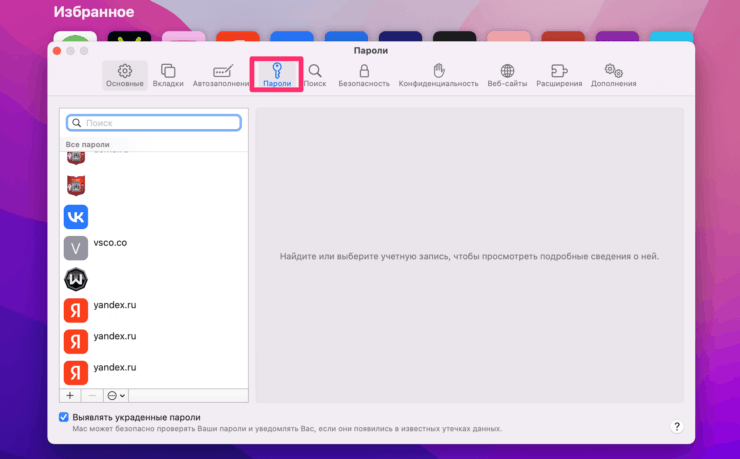
Task: Click the gray V icon for vsco.co
Action: (x=76, y=248)
